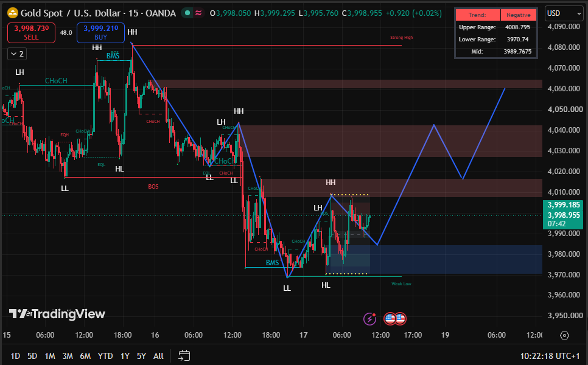Click the red BOS label
This screenshot has height=365, width=588.
coord(153,186)
